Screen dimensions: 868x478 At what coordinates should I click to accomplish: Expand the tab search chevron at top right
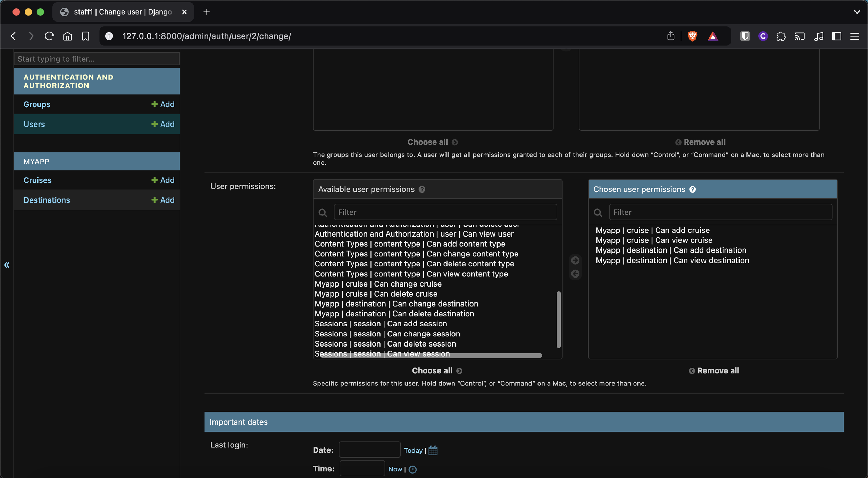pos(857,12)
